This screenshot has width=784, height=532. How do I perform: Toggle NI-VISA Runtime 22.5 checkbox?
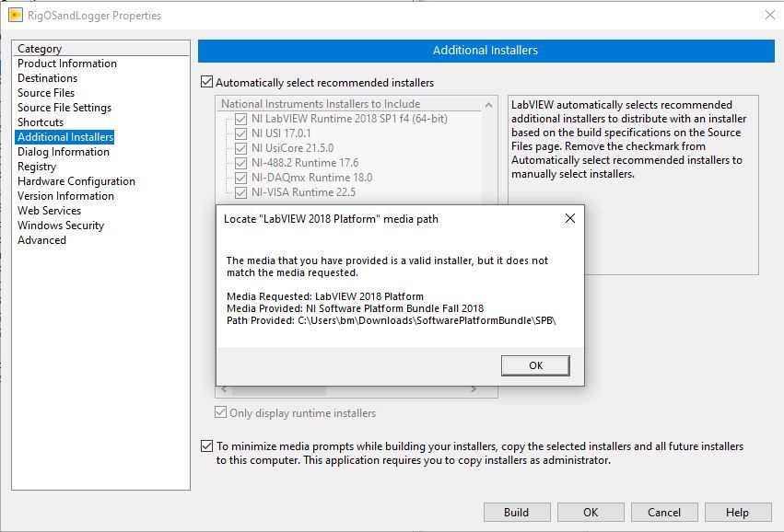[x=240, y=192]
